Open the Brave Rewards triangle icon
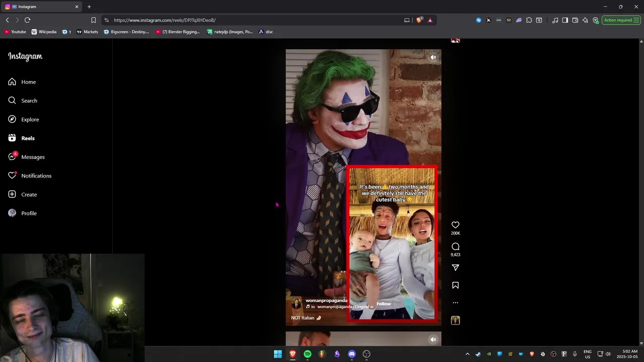This screenshot has width=644, height=362. [430, 20]
